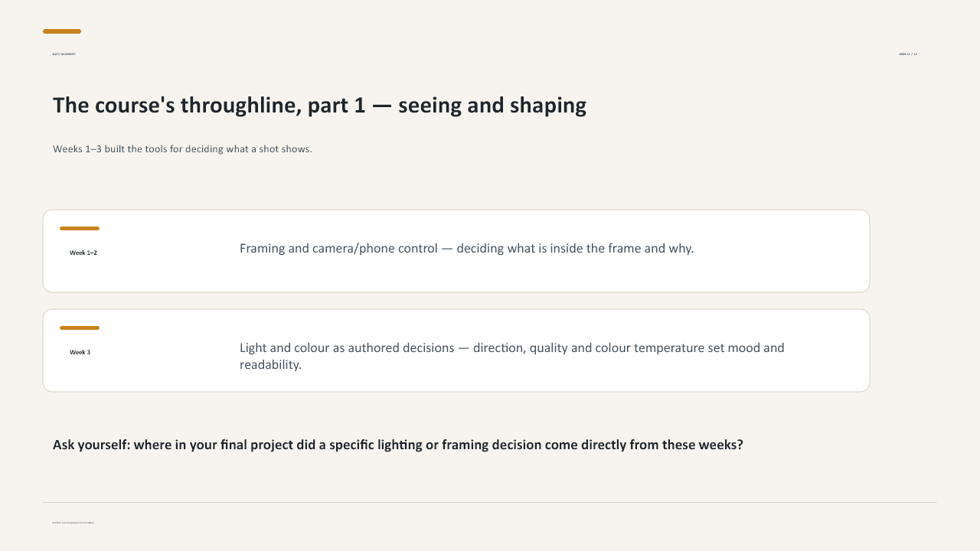Click the horizontal divider line above the footer
Image resolution: width=980 pixels, height=551 pixels.
click(489, 503)
